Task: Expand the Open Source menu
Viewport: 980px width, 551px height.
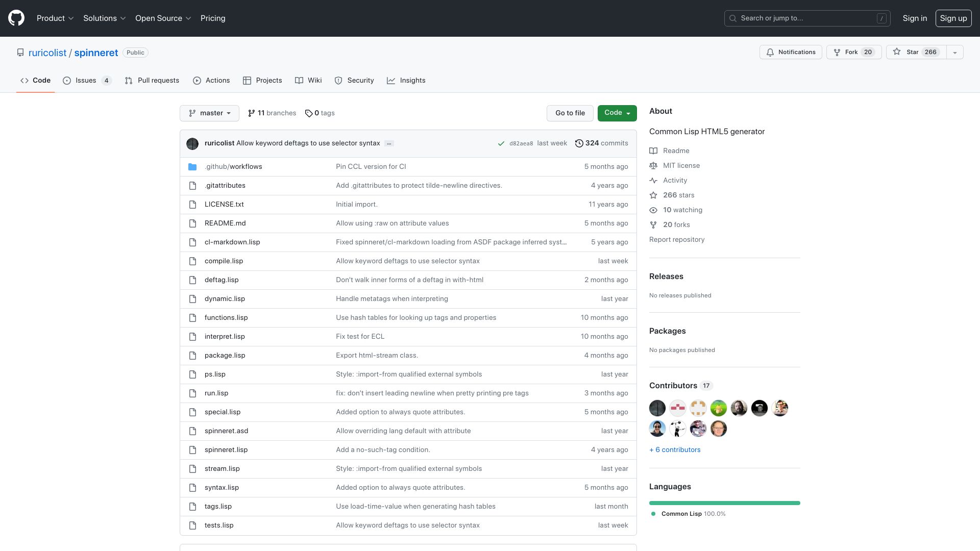Action: 163,18
